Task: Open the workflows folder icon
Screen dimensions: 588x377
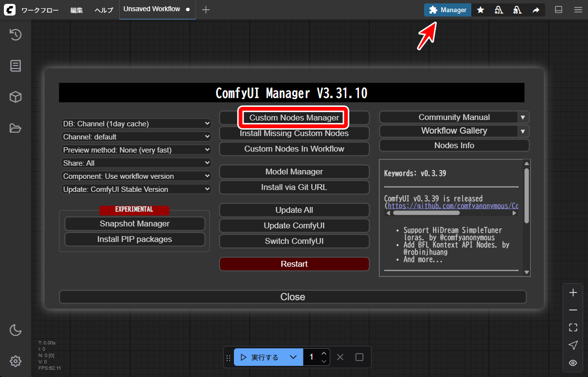Action: tap(16, 128)
